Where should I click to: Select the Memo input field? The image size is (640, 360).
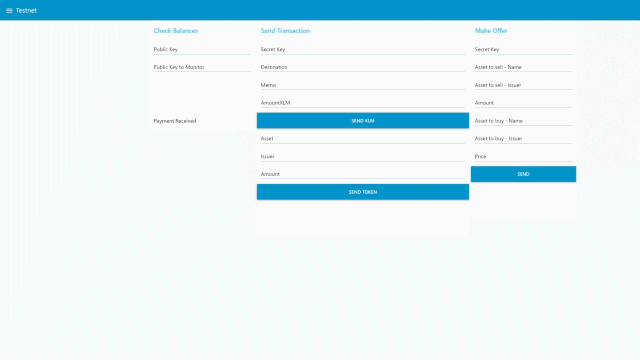pyautogui.click(x=363, y=85)
